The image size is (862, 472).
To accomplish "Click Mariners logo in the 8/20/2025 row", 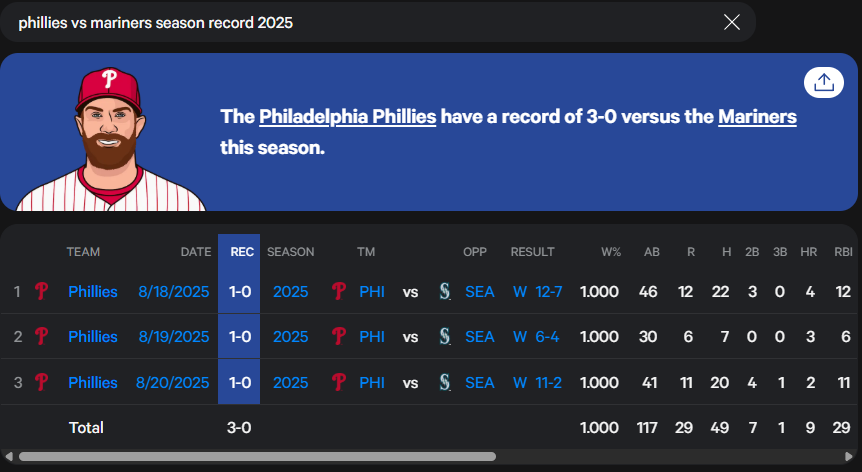I will click(x=445, y=382).
